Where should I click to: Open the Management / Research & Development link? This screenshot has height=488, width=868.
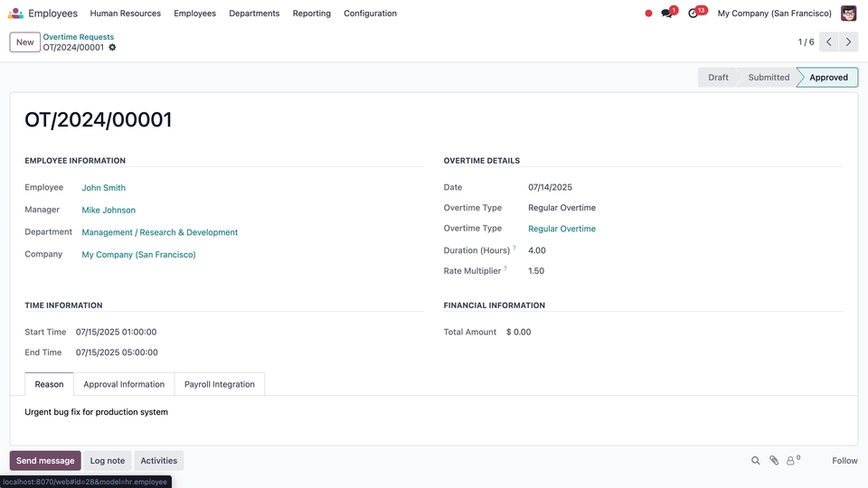[160, 232]
